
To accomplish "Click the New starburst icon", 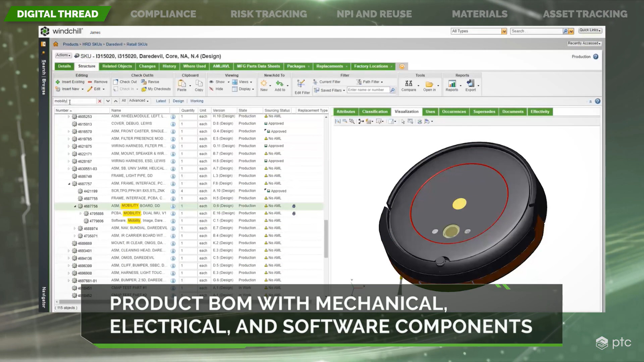I will click(x=264, y=83).
